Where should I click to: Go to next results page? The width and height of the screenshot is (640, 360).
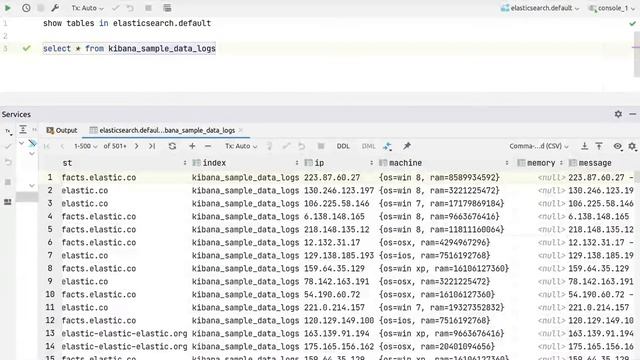pos(136,146)
